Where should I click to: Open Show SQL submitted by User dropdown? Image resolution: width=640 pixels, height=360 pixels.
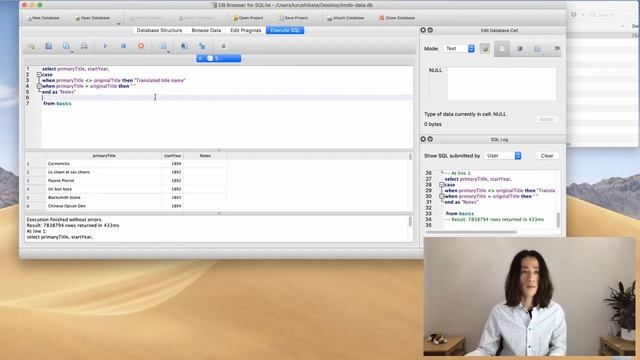point(503,156)
